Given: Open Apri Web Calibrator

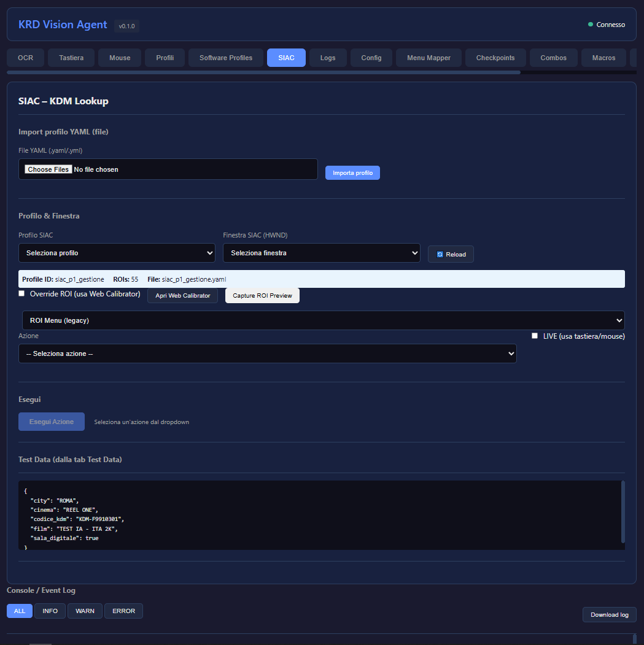Looking at the screenshot, I should tap(183, 295).
